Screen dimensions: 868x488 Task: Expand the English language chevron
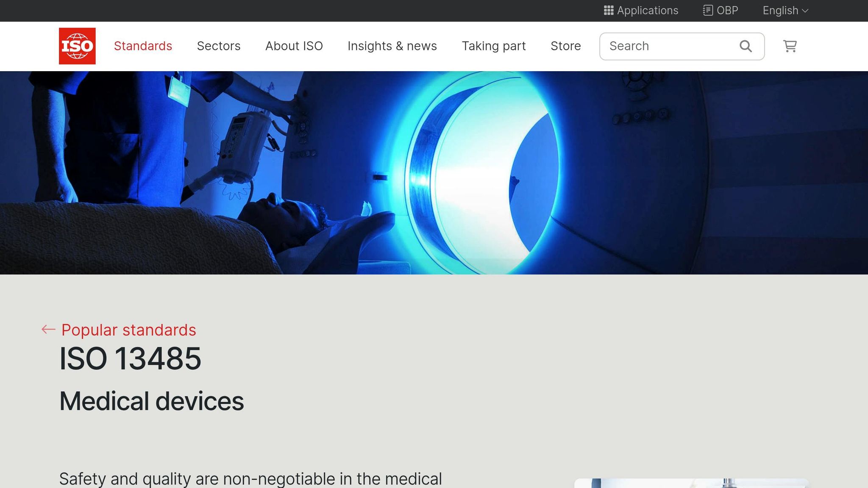tap(805, 11)
